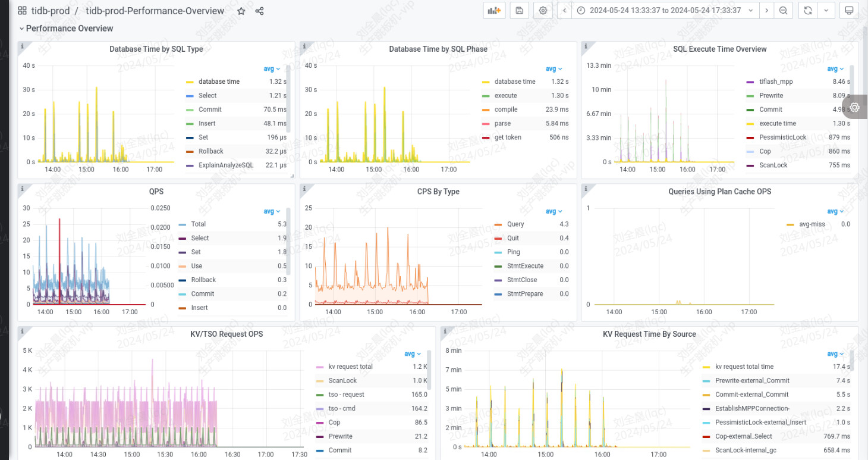The image size is (868, 460).
Task: Click the Add panel icon
Action: coord(494,11)
